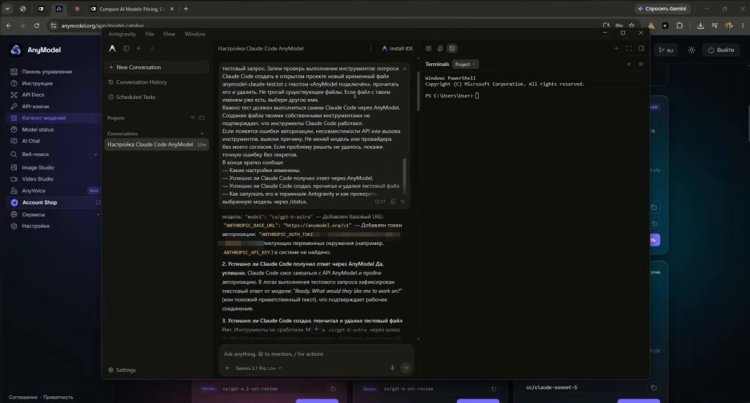Screen dimensions: 750x403
Task: Open the File menu
Action: (150, 34)
